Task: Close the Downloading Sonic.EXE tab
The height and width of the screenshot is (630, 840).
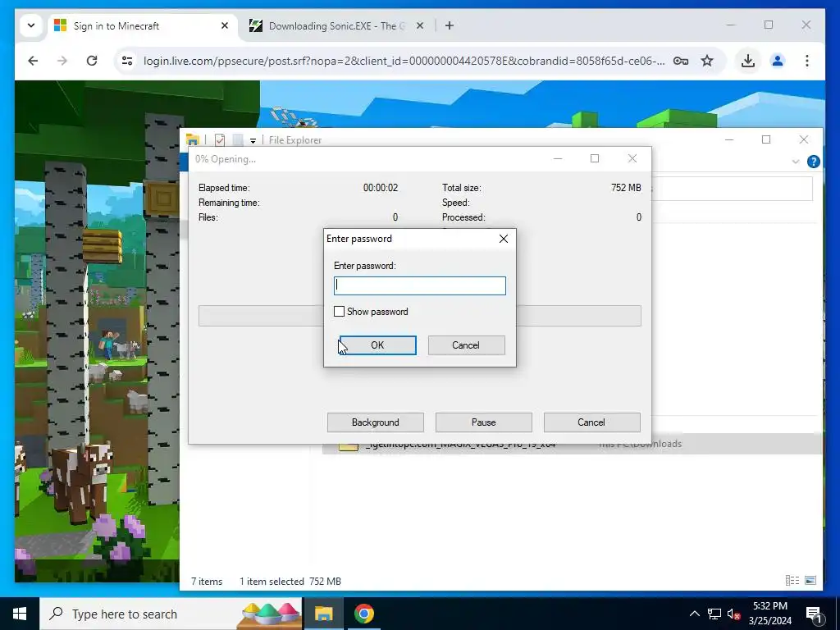Action: [x=420, y=25]
